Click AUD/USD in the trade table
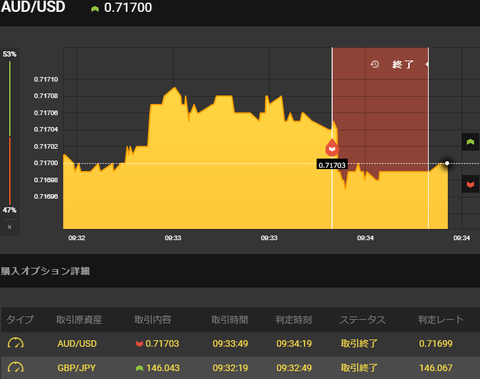Viewport: 480px width, 379px height. click(77, 344)
